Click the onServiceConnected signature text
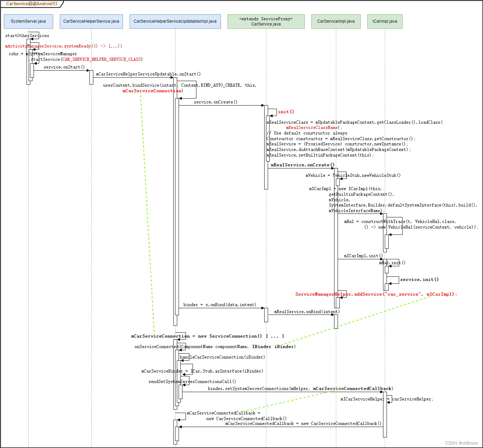483x448 pixels. click(x=215, y=347)
